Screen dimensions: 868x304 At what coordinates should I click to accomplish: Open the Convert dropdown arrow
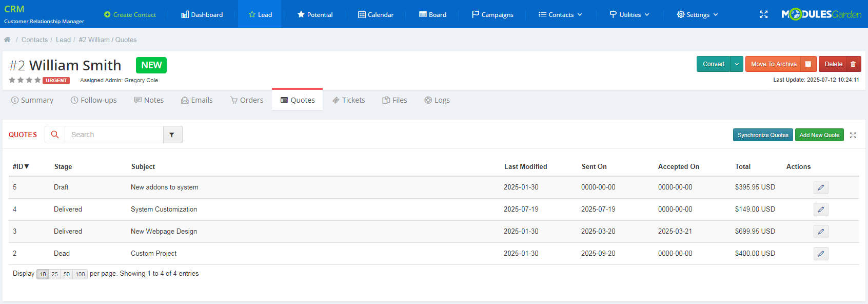(737, 64)
